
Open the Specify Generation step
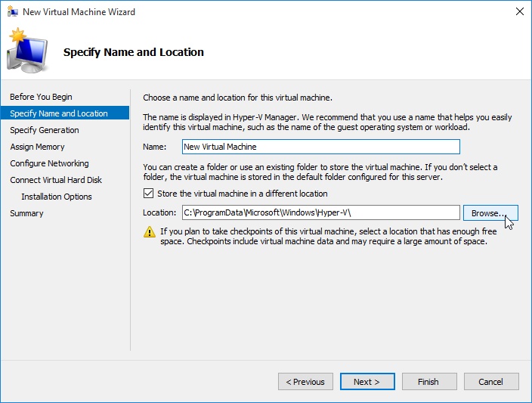(45, 130)
